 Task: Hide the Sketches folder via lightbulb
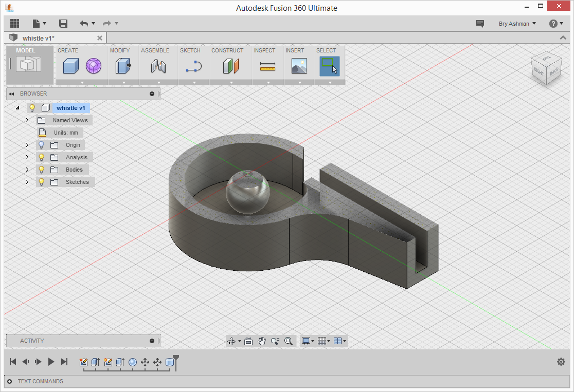point(42,182)
